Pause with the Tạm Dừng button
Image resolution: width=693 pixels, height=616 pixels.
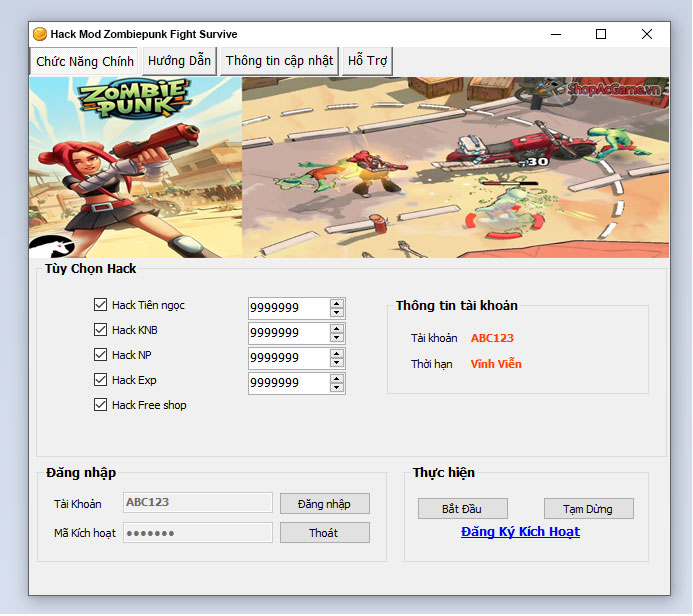click(x=588, y=509)
